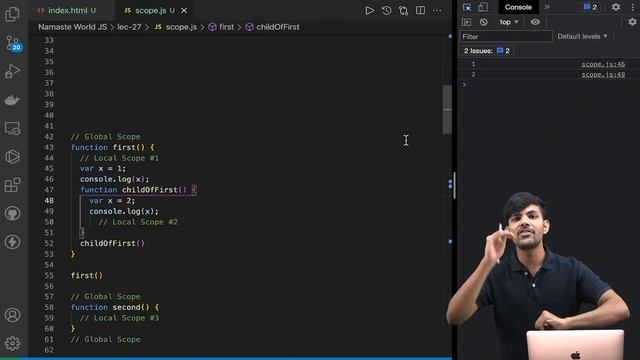Open more editor actions ellipsis

437,11
